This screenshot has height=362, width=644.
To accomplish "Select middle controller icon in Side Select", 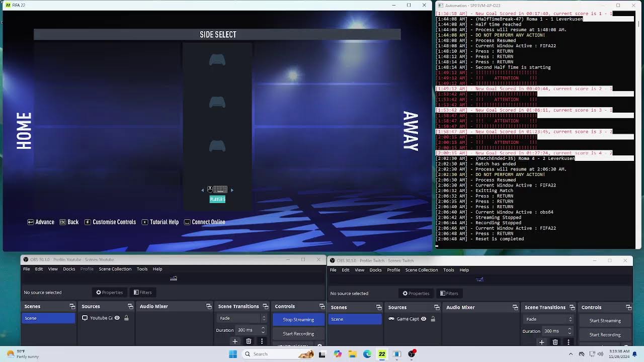I will [217, 103].
